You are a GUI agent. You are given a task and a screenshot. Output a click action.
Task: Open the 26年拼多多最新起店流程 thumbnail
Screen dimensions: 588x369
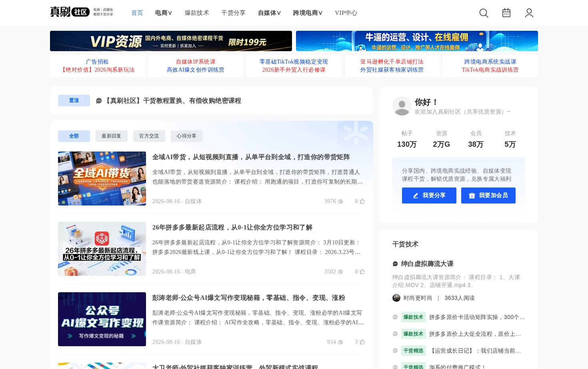[102, 249]
